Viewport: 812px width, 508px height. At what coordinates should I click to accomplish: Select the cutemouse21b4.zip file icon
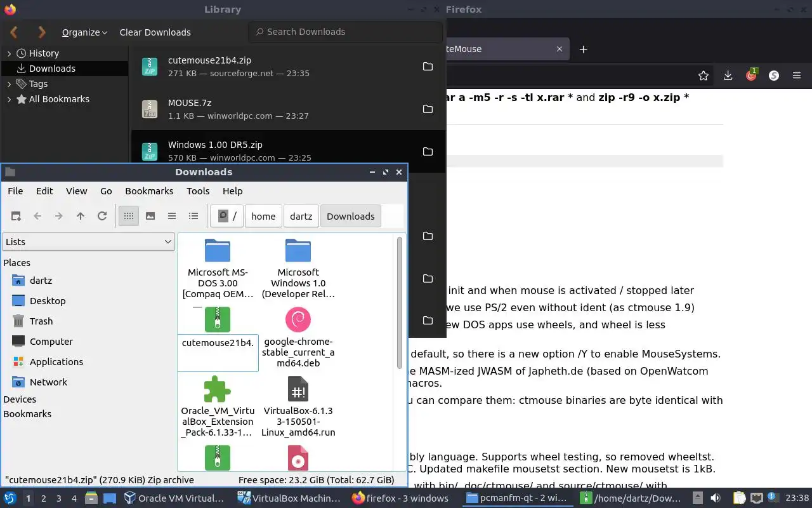point(218,319)
